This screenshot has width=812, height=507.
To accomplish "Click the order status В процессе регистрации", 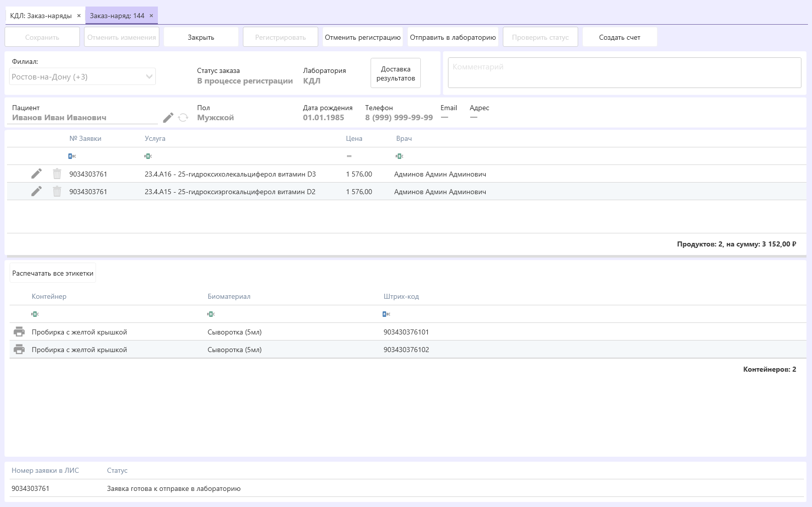I will coord(245,81).
